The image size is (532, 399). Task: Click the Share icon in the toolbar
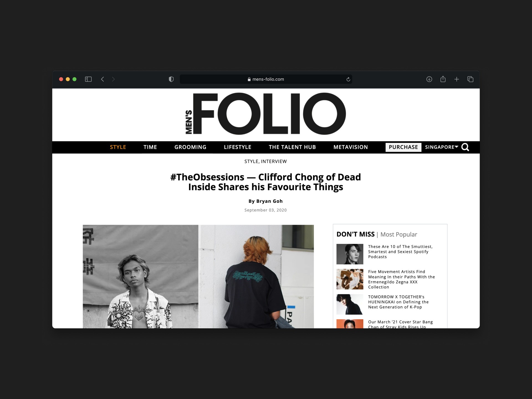click(x=443, y=79)
